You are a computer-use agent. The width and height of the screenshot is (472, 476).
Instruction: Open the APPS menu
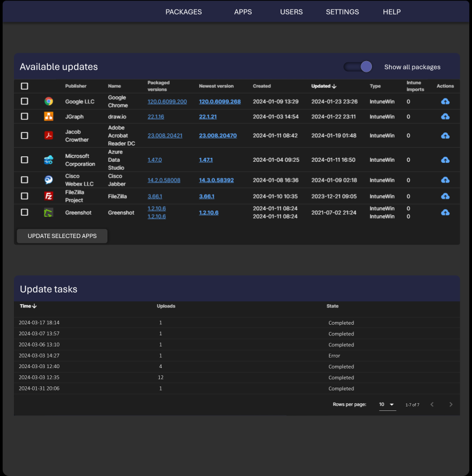click(x=243, y=12)
